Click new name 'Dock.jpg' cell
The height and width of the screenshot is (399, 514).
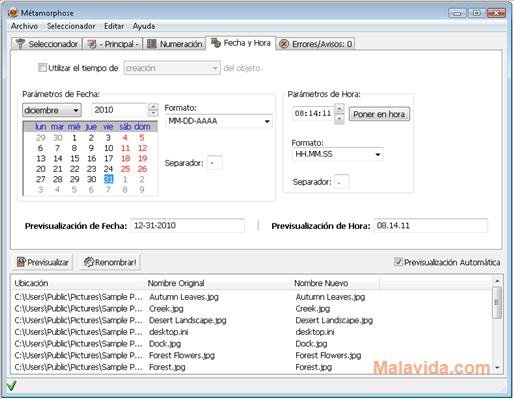pos(311,344)
